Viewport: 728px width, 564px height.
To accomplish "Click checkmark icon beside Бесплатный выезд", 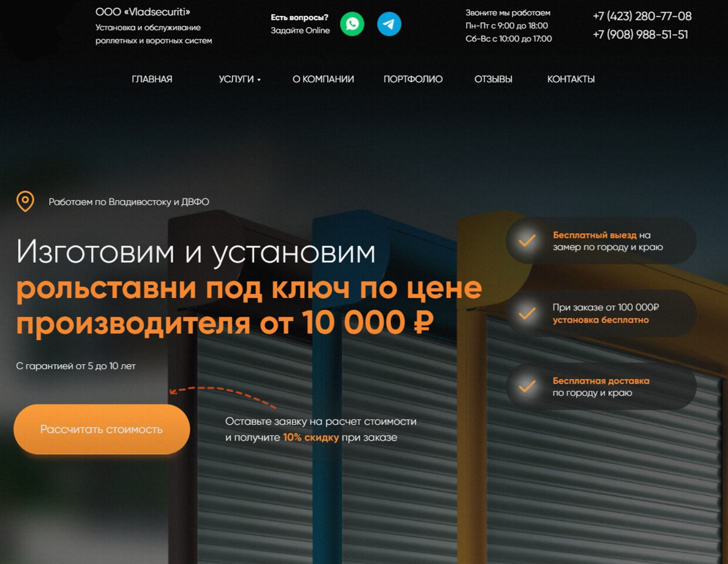I will click(527, 240).
